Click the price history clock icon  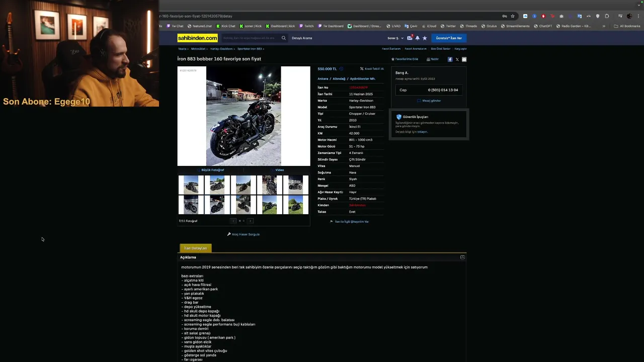[x=341, y=69]
